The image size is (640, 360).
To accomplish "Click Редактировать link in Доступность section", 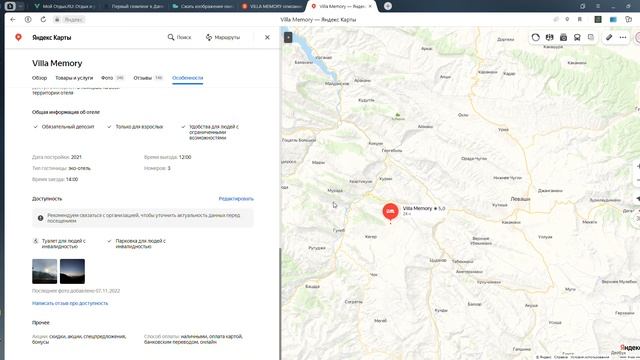I will (236, 199).
